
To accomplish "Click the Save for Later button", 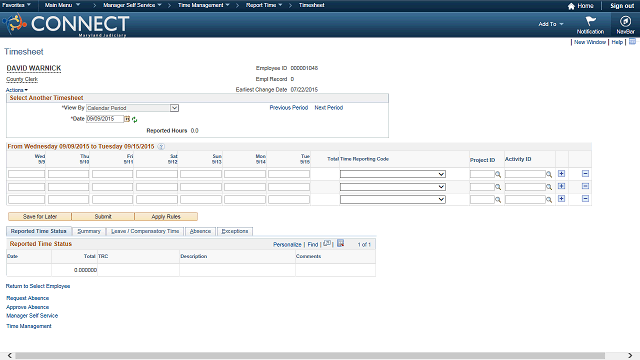I will [x=40, y=217].
